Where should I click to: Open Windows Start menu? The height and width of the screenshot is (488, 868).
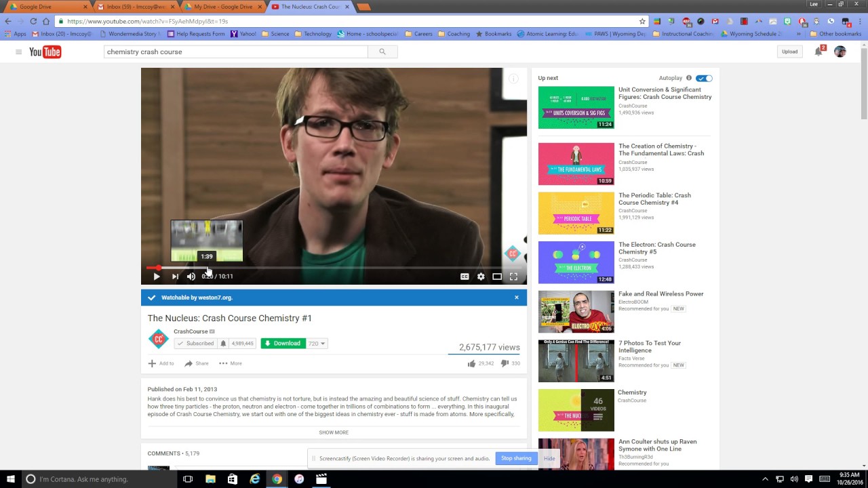pyautogui.click(x=11, y=479)
